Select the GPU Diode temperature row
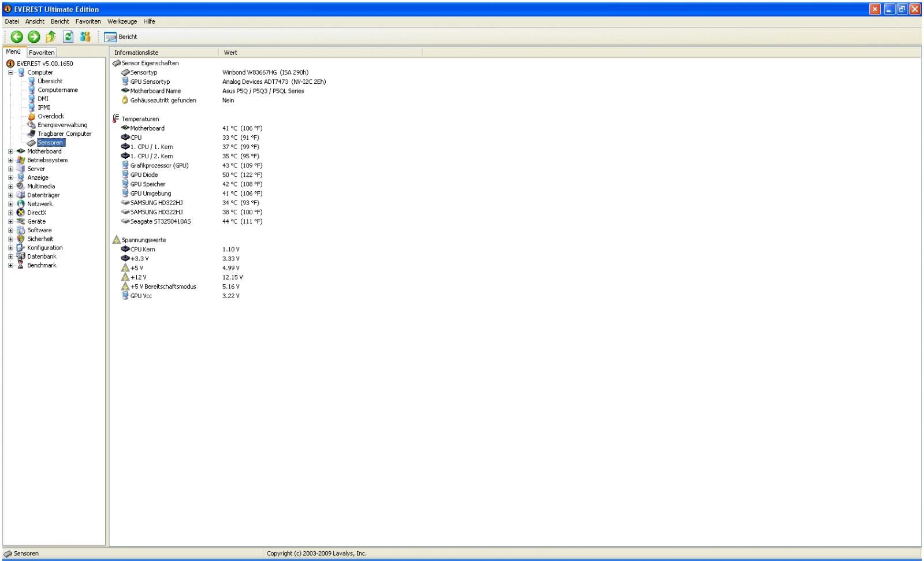 point(192,175)
